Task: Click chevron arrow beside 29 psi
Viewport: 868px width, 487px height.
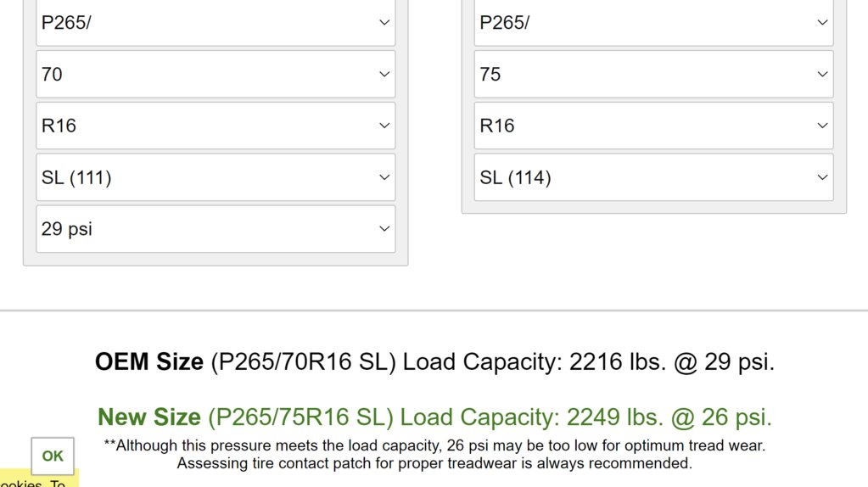Action: (x=384, y=228)
